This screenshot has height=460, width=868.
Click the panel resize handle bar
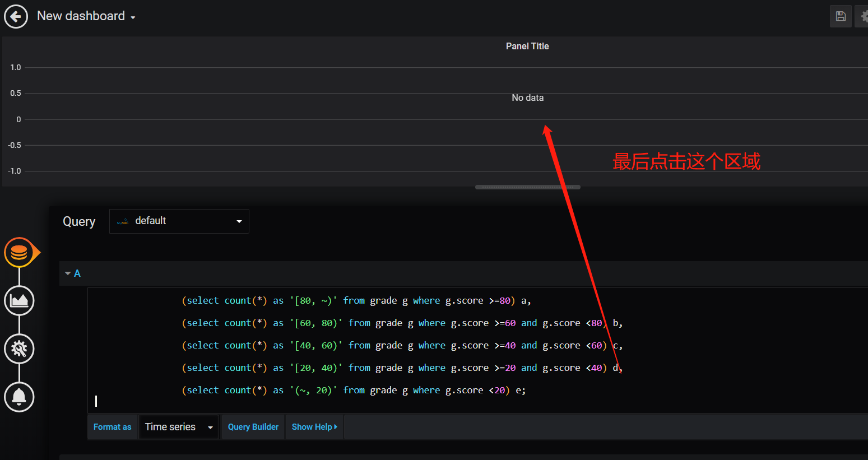[x=528, y=187]
